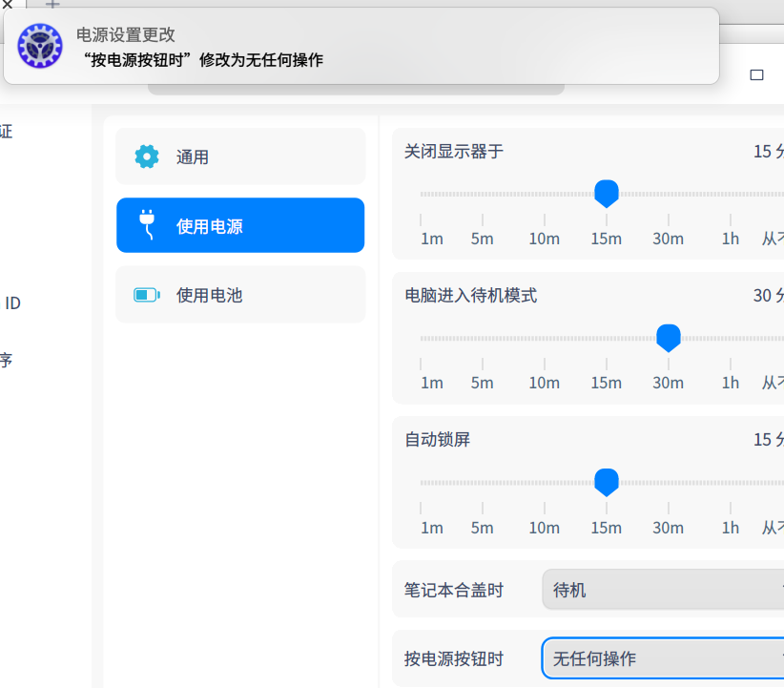Click the 电脑进入待机模式 slider handle
Image resolution: width=784 pixels, height=688 pixels.
point(669,338)
